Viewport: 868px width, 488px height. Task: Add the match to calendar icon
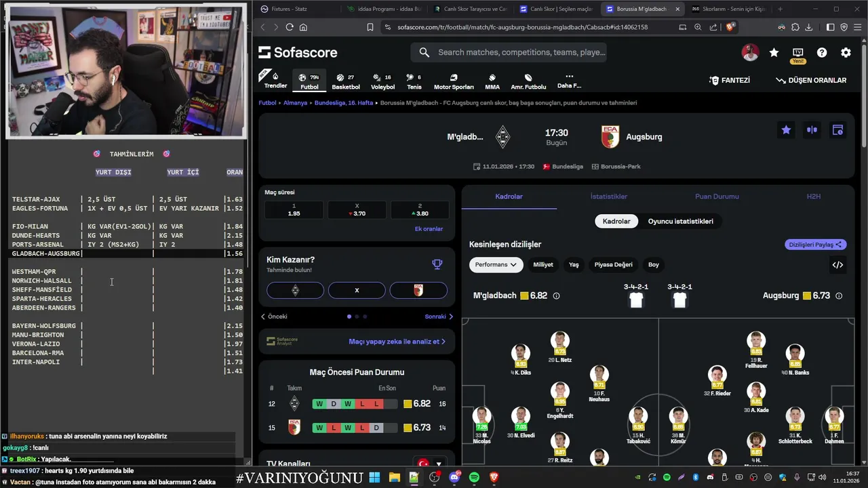[x=837, y=130]
